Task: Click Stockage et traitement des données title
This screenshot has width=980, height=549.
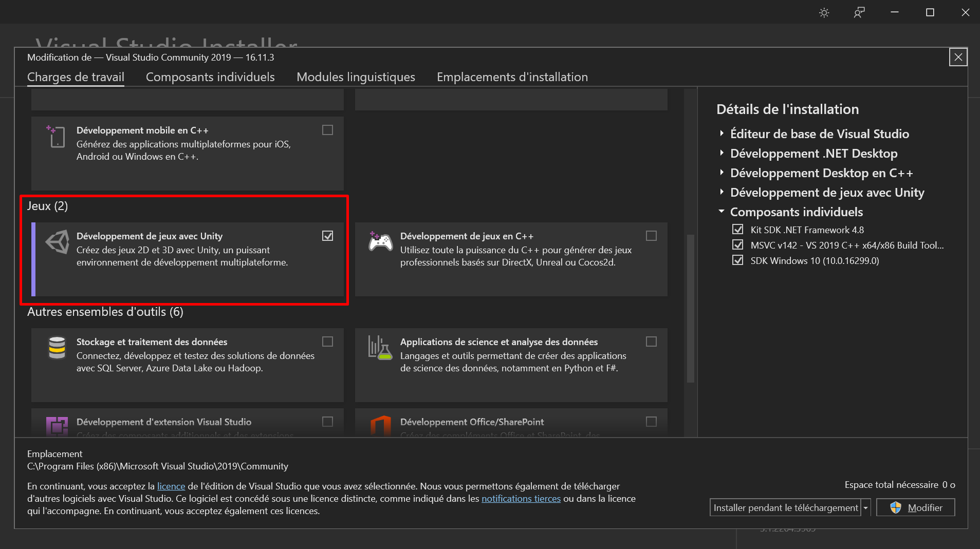Action: click(x=152, y=342)
